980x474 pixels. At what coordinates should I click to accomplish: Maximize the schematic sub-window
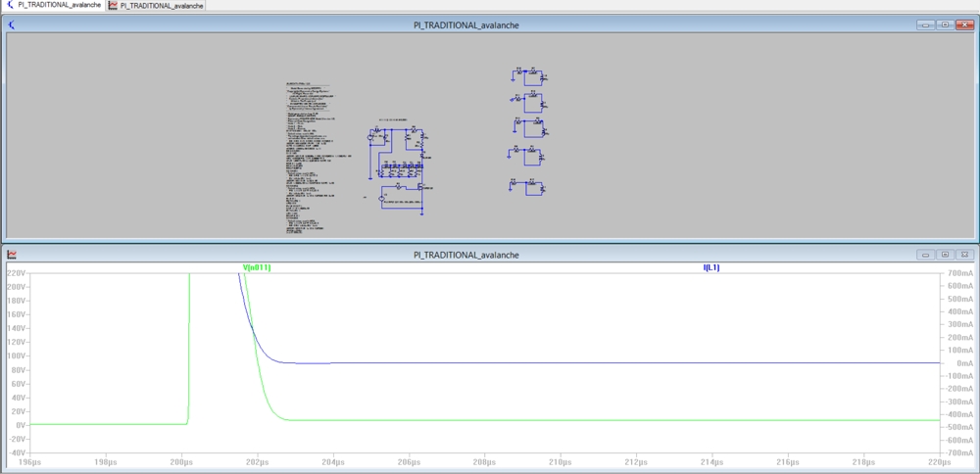pyautogui.click(x=944, y=24)
